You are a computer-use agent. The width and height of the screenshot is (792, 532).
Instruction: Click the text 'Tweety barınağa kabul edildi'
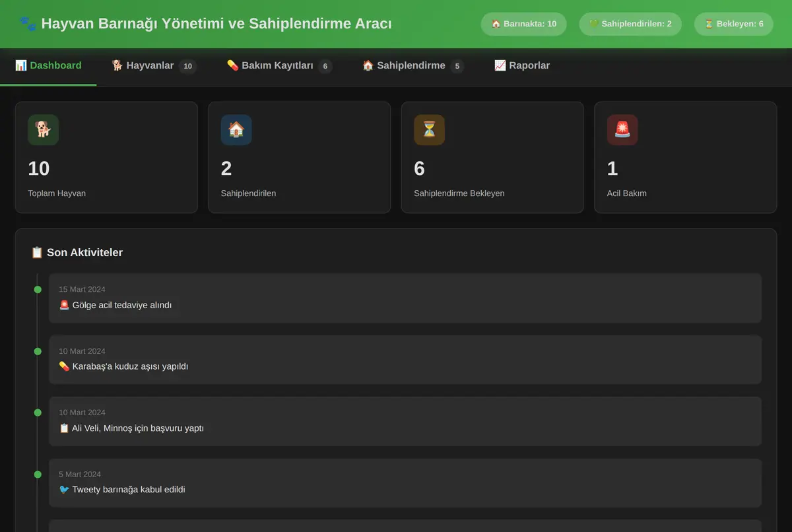129,490
